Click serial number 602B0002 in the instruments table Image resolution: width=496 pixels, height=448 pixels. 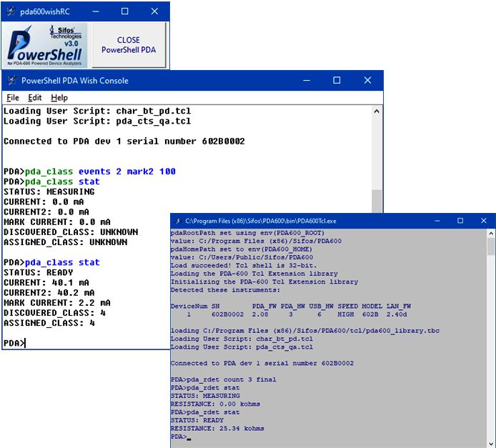tap(227, 314)
